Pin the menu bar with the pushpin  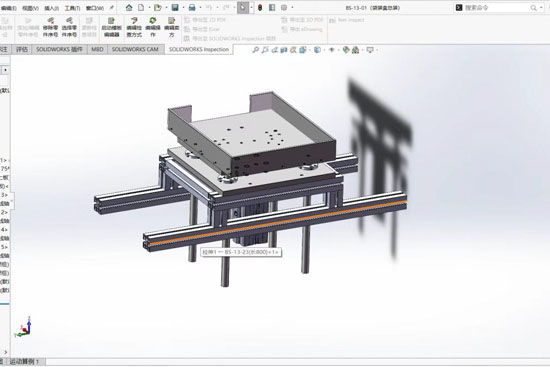tap(112, 7)
